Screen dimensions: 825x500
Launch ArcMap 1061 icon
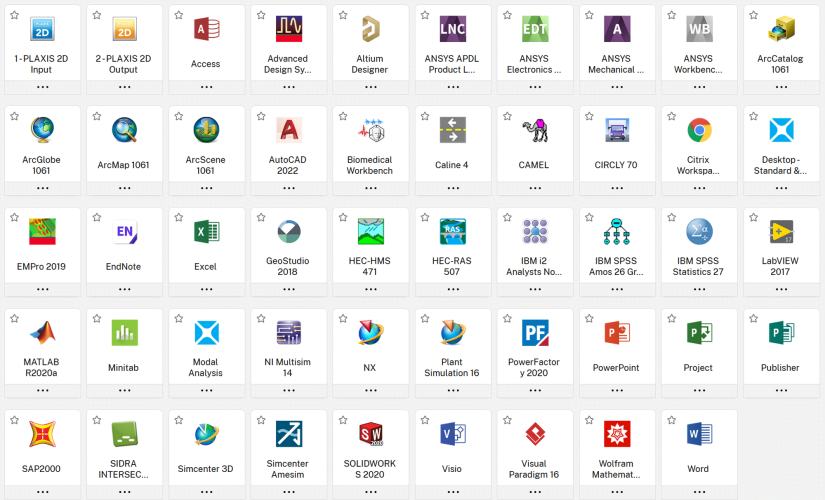(124, 130)
